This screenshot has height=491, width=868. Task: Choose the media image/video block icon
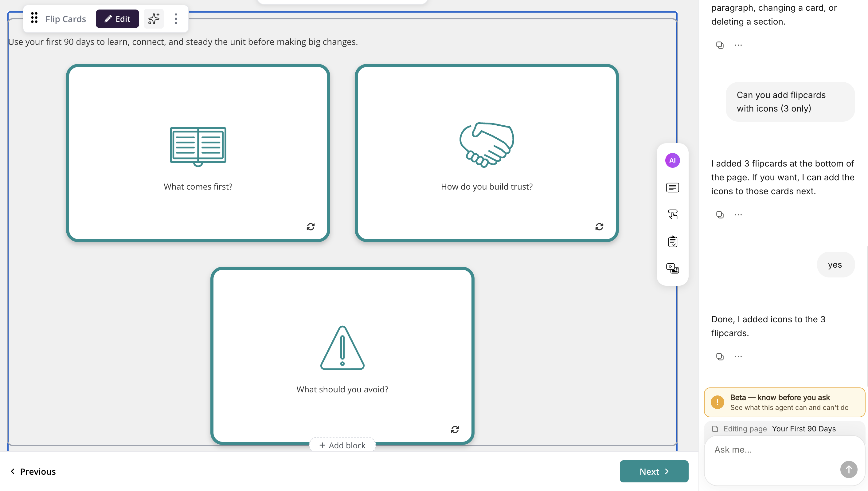[x=672, y=269]
